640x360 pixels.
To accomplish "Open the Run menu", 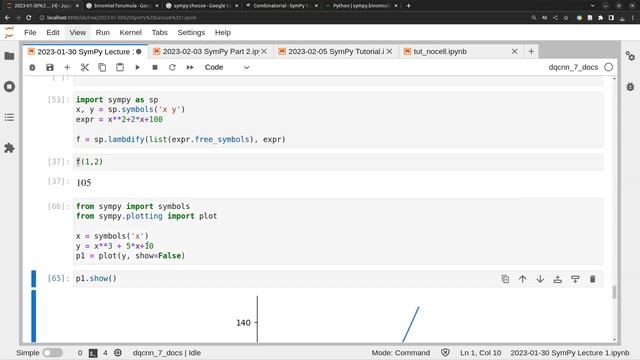I will tap(103, 32).
